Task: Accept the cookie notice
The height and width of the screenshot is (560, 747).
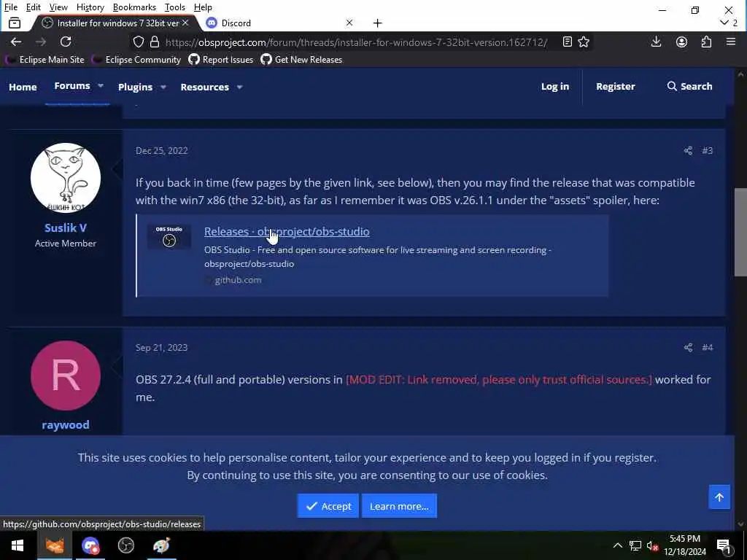Action: (x=328, y=506)
